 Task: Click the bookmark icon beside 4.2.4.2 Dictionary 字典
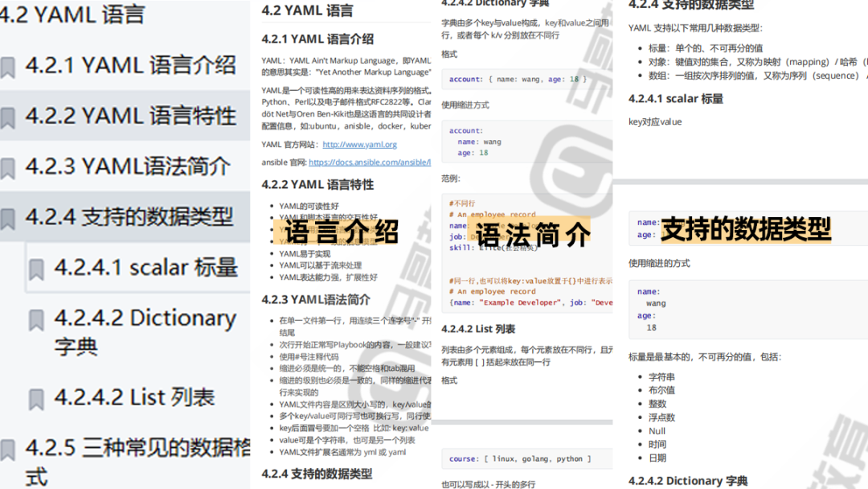click(35, 319)
